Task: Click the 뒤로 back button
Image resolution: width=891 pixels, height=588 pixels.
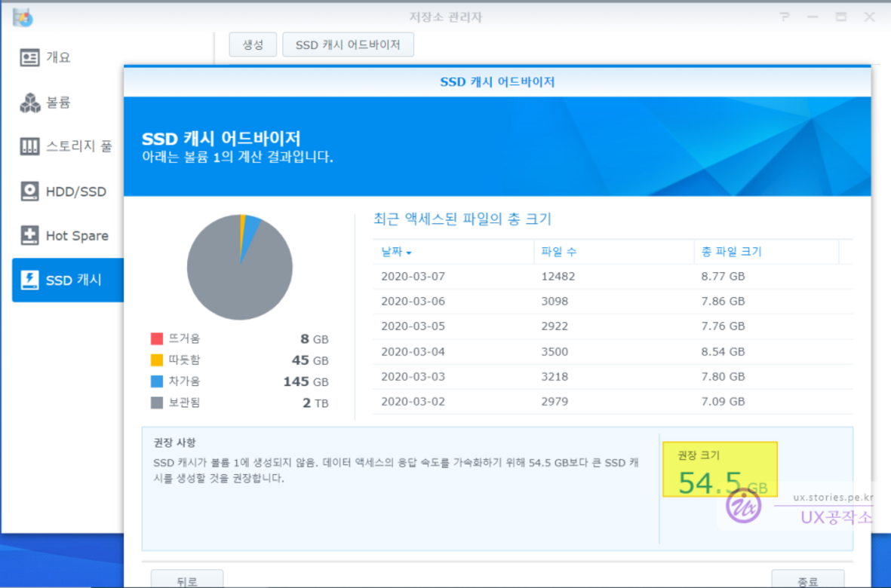Action: pyautogui.click(x=187, y=580)
